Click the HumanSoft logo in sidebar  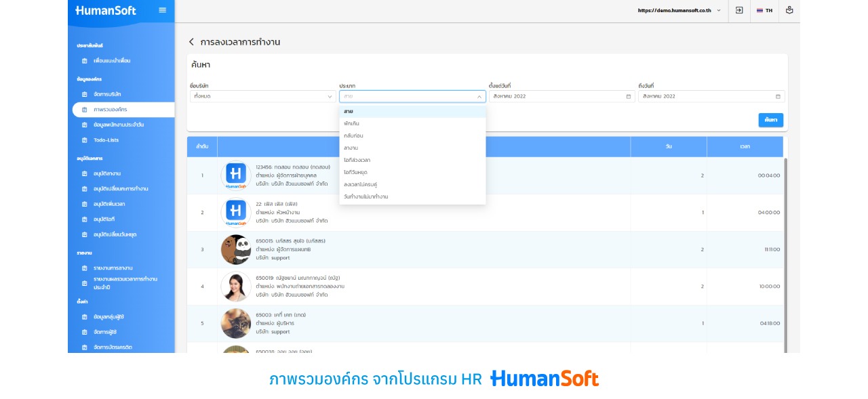[106, 10]
